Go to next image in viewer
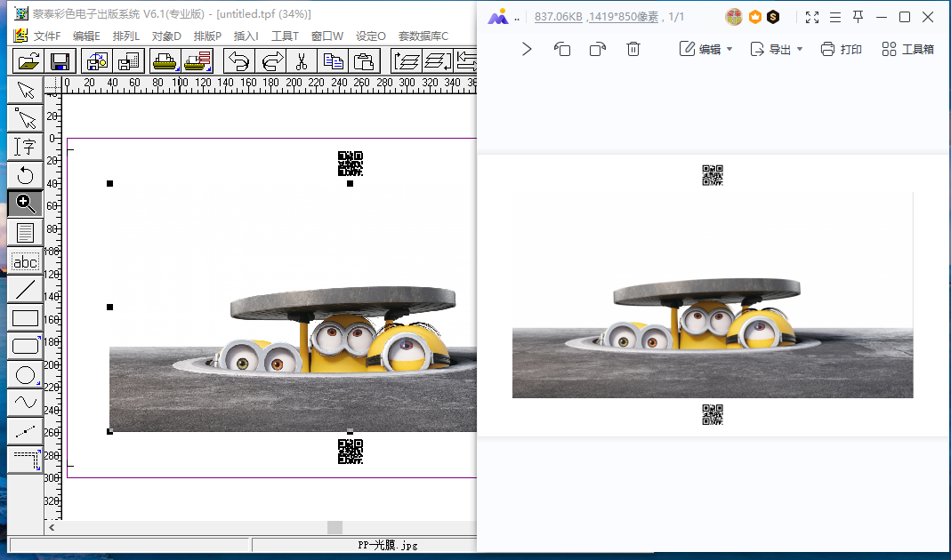The height and width of the screenshot is (560, 951). 527,49
